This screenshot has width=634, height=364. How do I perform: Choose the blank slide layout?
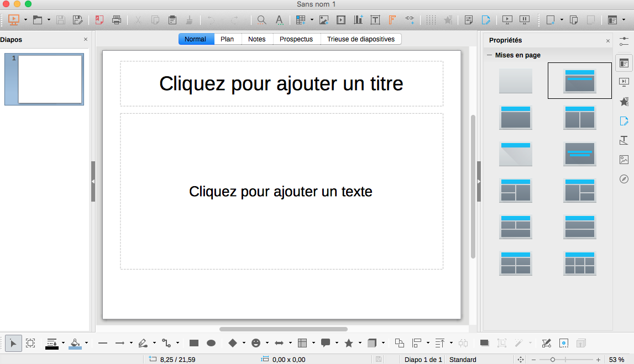(516, 81)
